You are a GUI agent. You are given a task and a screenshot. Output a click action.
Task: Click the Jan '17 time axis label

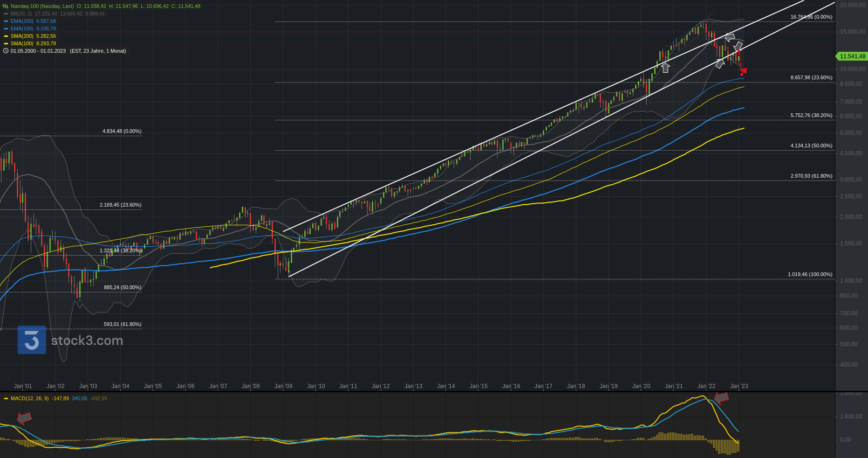(x=543, y=386)
